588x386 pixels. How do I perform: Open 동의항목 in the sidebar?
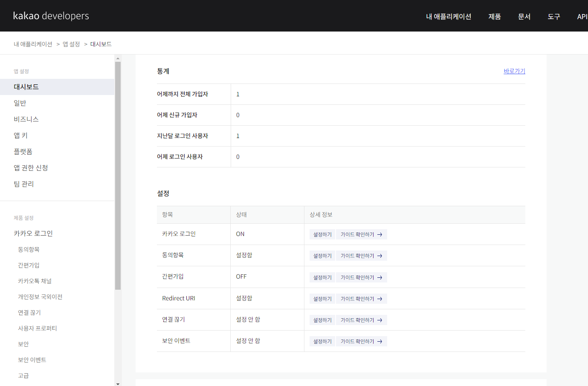(x=29, y=249)
